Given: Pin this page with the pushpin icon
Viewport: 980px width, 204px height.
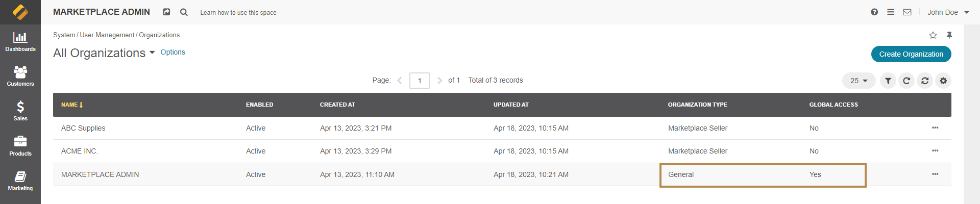Looking at the screenshot, I should (x=949, y=35).
